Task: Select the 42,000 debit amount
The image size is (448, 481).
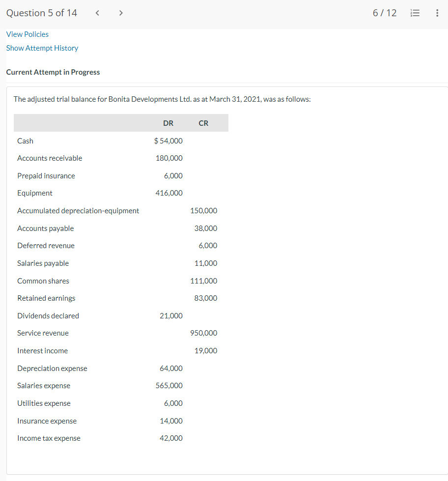Action: [x=171, y=438]
